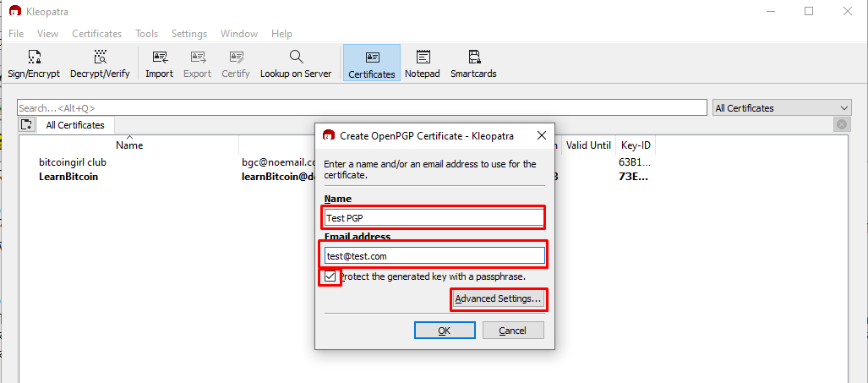Sort by the Key-ID column
The width and height of the screenshot is (868, 383).
(636, 145)
